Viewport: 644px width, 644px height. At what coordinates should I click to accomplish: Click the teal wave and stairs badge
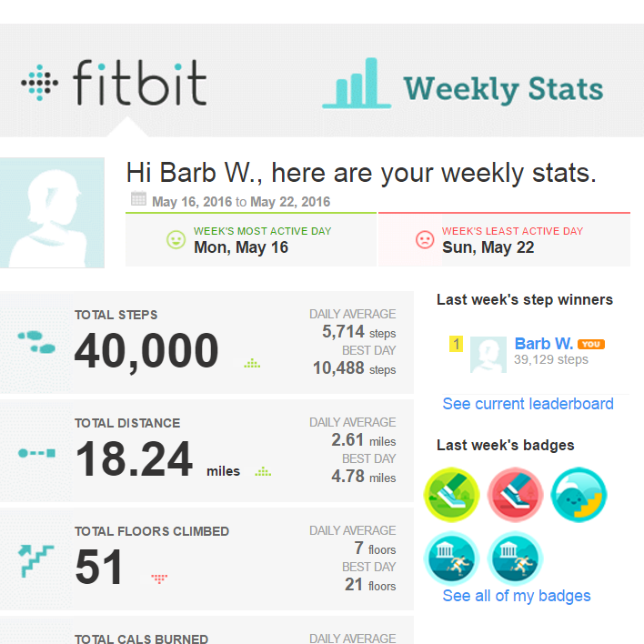pyautogui.click(x=579, y=495)
